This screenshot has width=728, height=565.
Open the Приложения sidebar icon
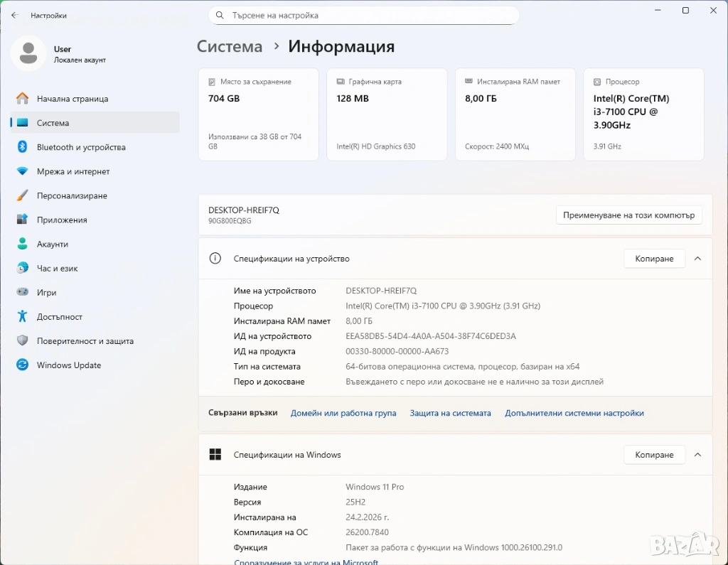(x=23, y=220)
